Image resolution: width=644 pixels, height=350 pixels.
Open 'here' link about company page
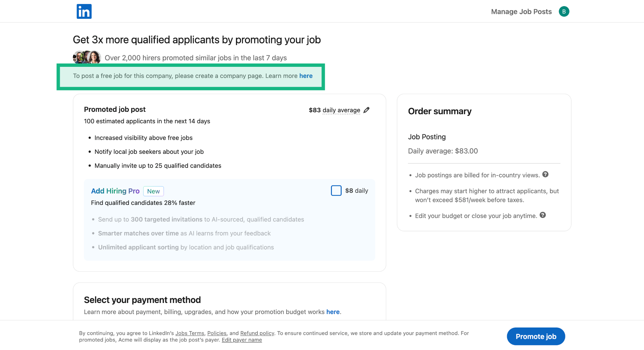click(306, 76)
